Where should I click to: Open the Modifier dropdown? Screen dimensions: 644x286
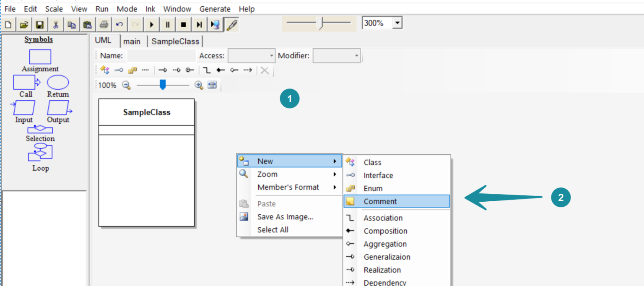point(337,56)
